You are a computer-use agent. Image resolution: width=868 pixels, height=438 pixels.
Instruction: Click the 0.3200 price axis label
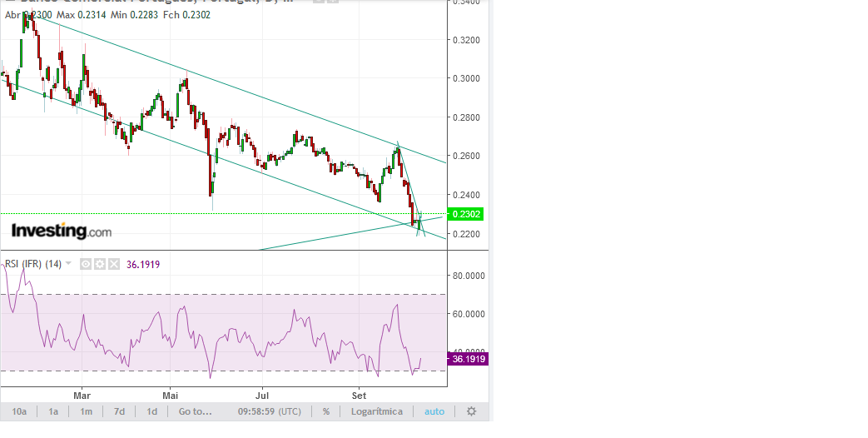pyautogui.click(x=466, y=41)
